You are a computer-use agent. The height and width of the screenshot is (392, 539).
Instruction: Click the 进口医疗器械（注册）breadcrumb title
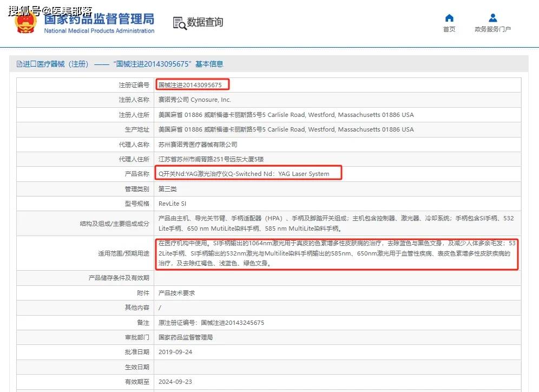pyautogui.click(x=56, y=64)
